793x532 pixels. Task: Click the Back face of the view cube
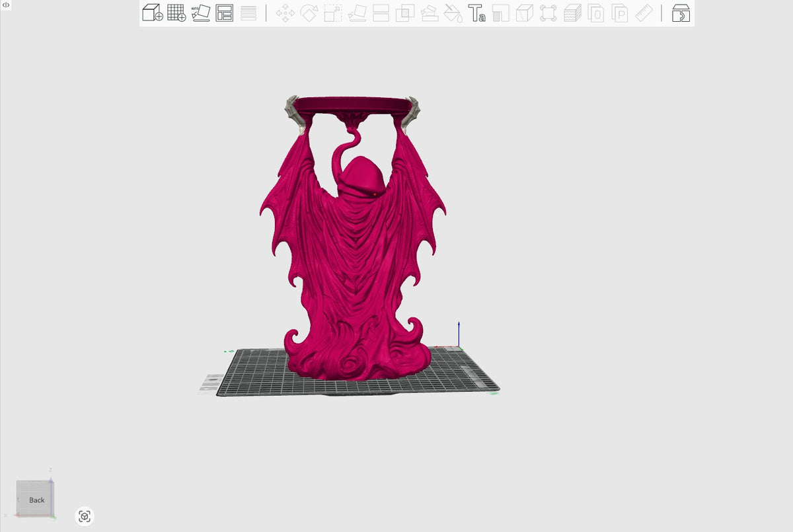pos(36,500)
